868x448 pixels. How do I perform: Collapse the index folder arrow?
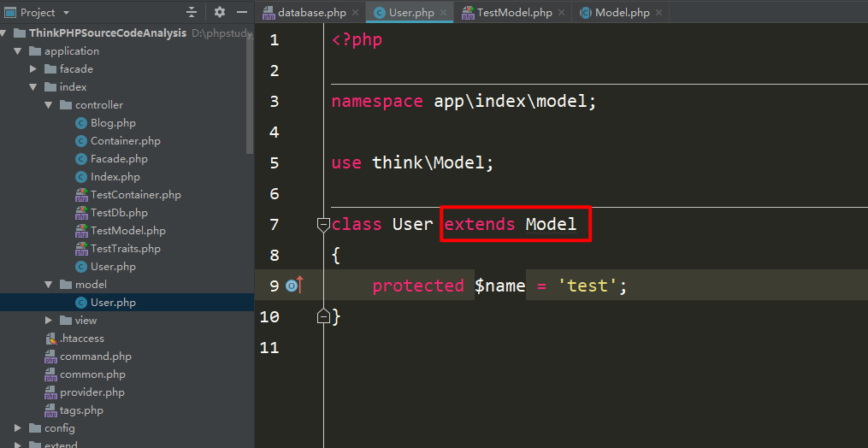click(33, 87)
